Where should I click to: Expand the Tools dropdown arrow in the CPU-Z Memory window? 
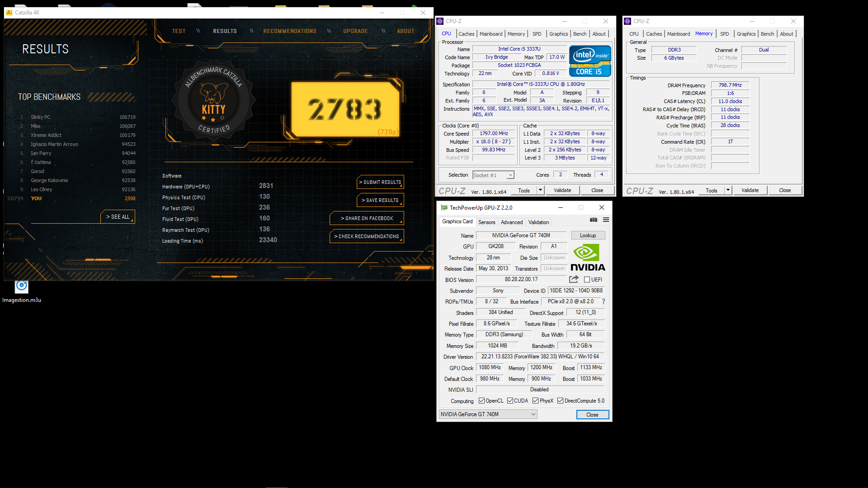728,190
